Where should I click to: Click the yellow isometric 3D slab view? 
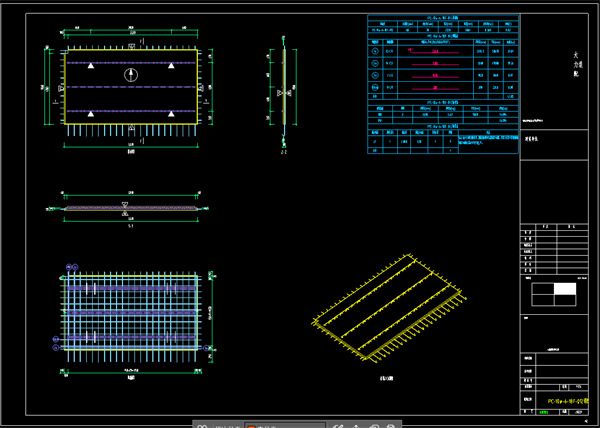389,308
